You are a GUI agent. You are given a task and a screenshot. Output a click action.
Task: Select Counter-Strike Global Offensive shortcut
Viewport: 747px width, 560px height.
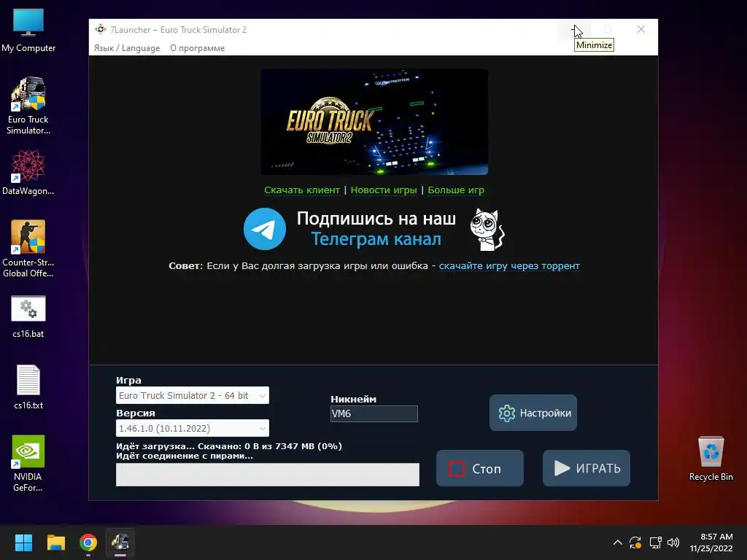tap(28, 249)
